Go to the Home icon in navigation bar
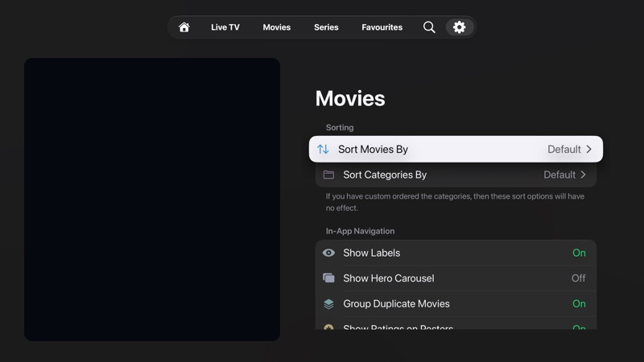The height and width of the screenshot is (362, 644). point(184,27)
